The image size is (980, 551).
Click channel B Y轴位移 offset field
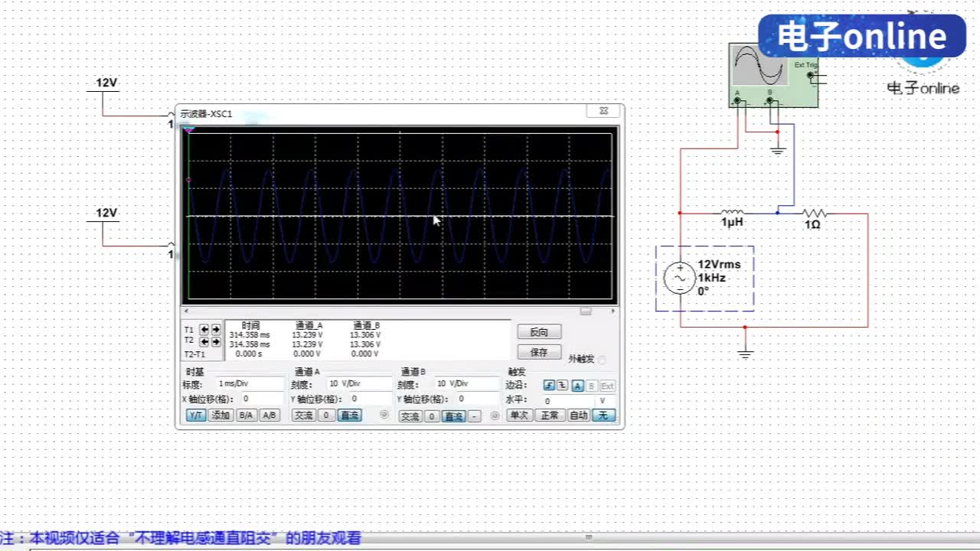[477, 399]
